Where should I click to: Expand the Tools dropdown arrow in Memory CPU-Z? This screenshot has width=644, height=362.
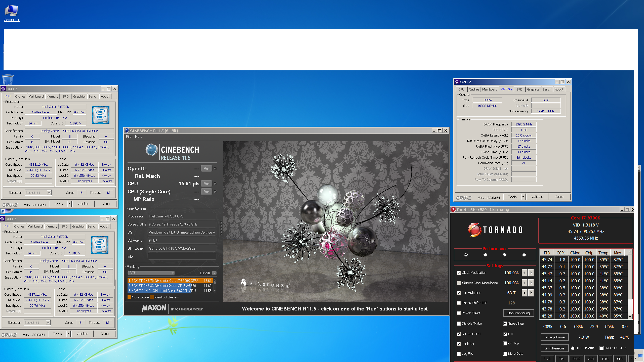click(523, 197)
